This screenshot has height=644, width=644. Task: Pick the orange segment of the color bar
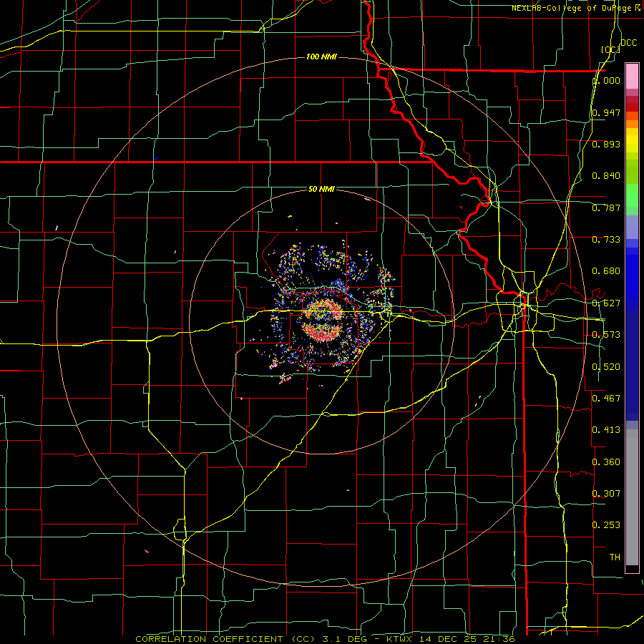[632, 120]
